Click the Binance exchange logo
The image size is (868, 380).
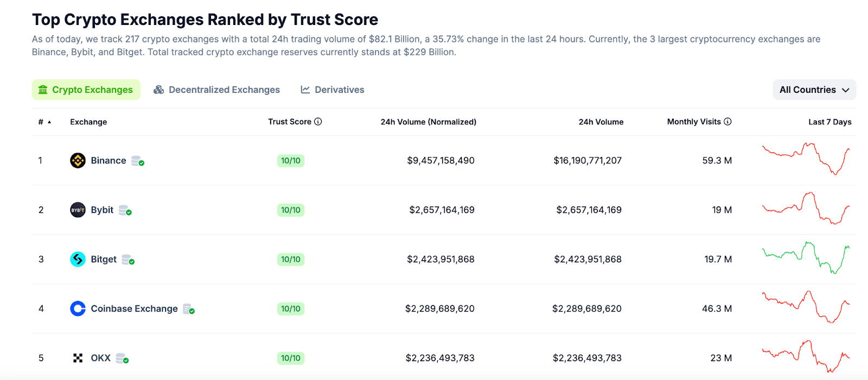(78, 160)
